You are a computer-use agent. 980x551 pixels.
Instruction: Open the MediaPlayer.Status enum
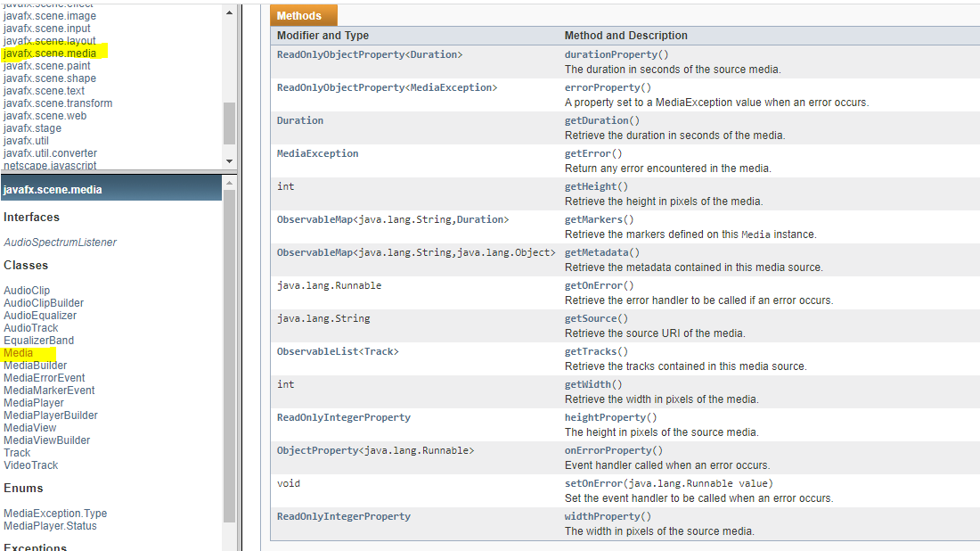coord(51,526)
